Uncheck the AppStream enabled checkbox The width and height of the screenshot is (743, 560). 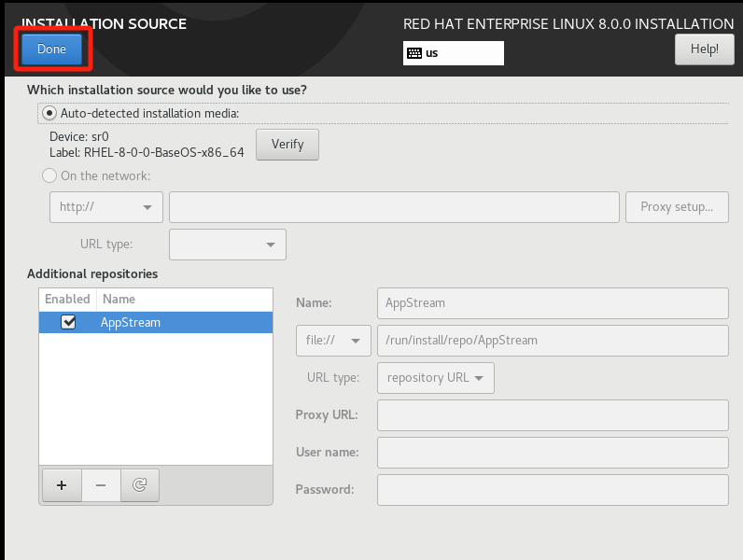point(67,323)
